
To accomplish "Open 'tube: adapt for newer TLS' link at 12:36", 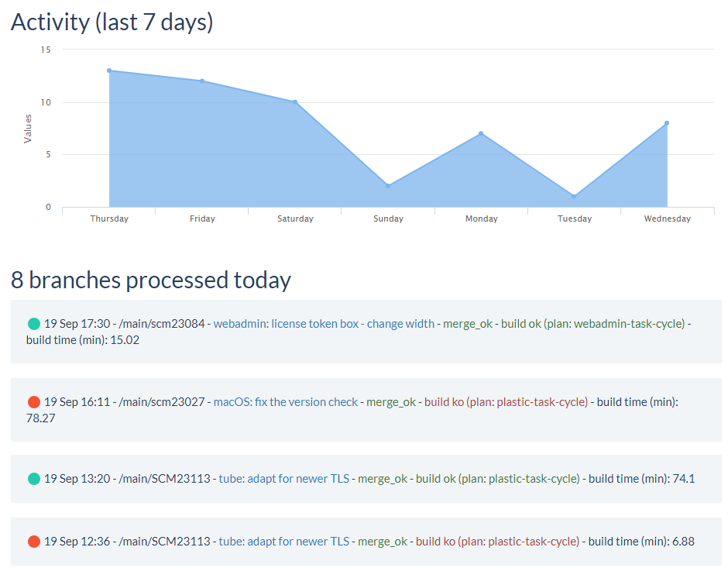I will click(x=284, y=542).
